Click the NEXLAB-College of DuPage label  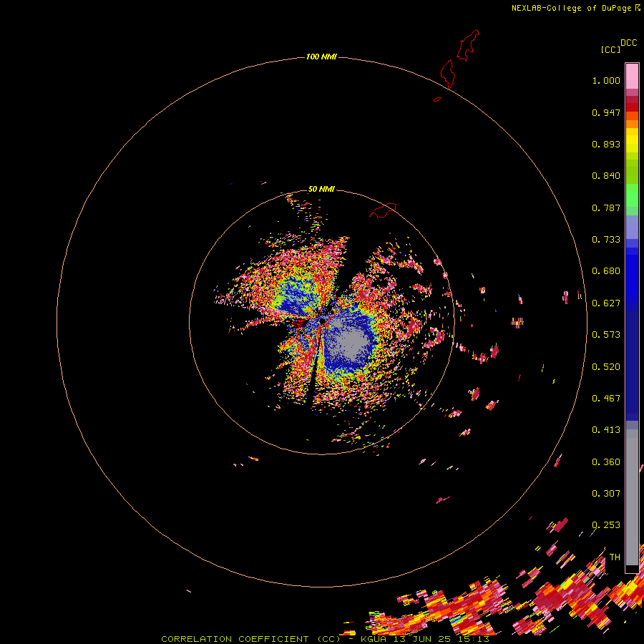[571, 8]
